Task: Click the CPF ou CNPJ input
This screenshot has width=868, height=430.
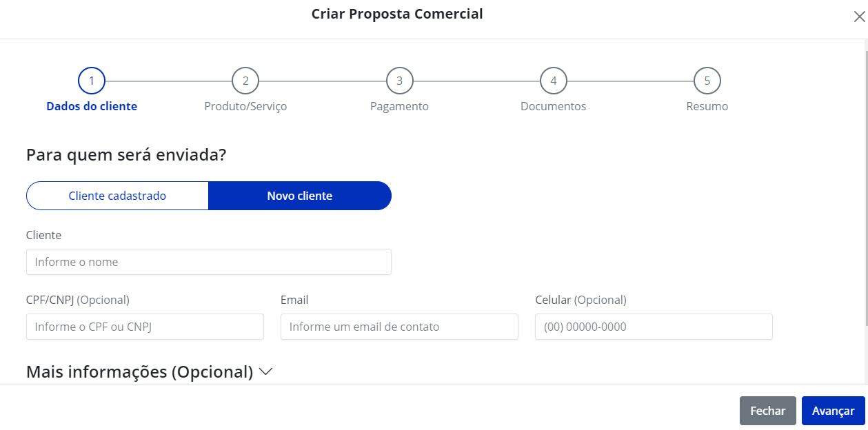Action: pos(145,327)
